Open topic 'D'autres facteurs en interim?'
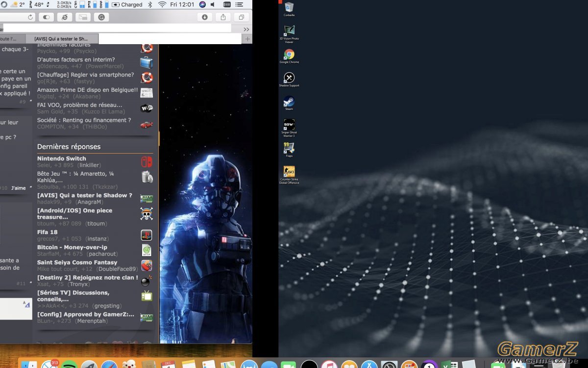This screenshot has height=368, width=588. (76, 60)
